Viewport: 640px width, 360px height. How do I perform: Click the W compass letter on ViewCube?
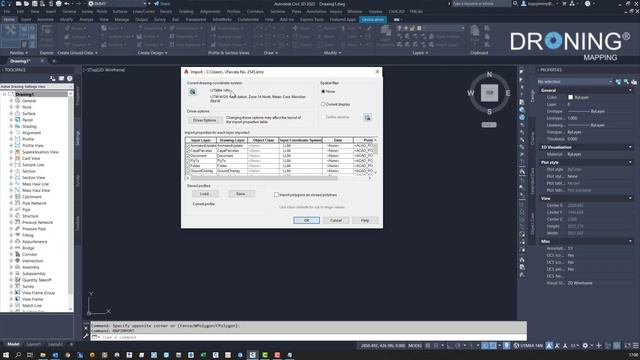coord(471,93)
